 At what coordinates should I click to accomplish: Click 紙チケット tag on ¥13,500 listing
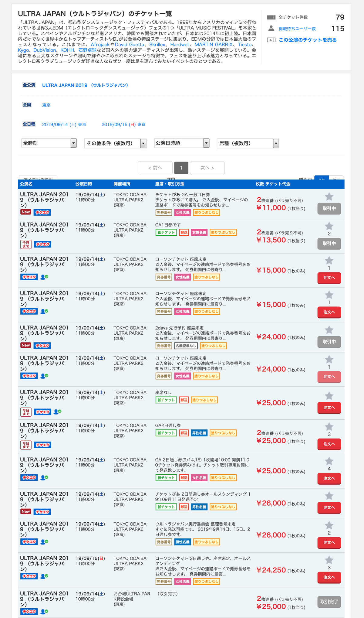point(166,232)
